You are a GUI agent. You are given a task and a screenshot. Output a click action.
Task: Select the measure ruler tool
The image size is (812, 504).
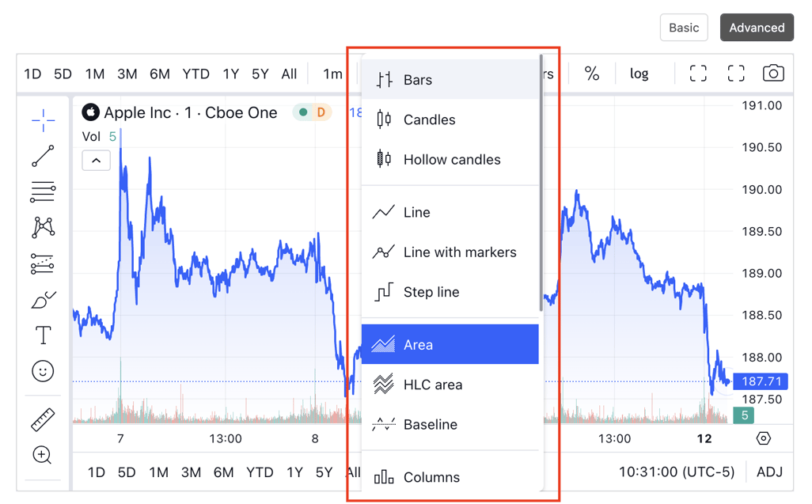coord(43,419)
